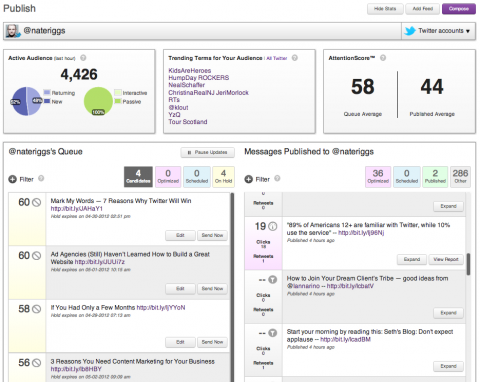Click the Tour Scotland trending term
This screenshot has width=480, height=382.
(188, 122)
